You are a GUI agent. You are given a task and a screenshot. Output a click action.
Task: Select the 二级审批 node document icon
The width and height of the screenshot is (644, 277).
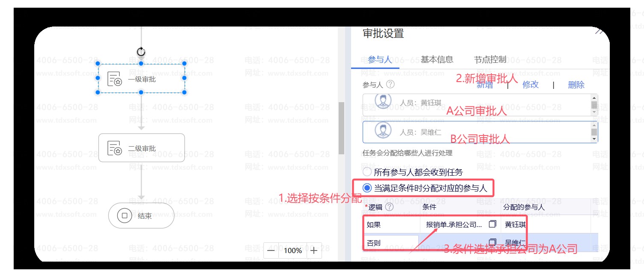[x=115, y=148]
